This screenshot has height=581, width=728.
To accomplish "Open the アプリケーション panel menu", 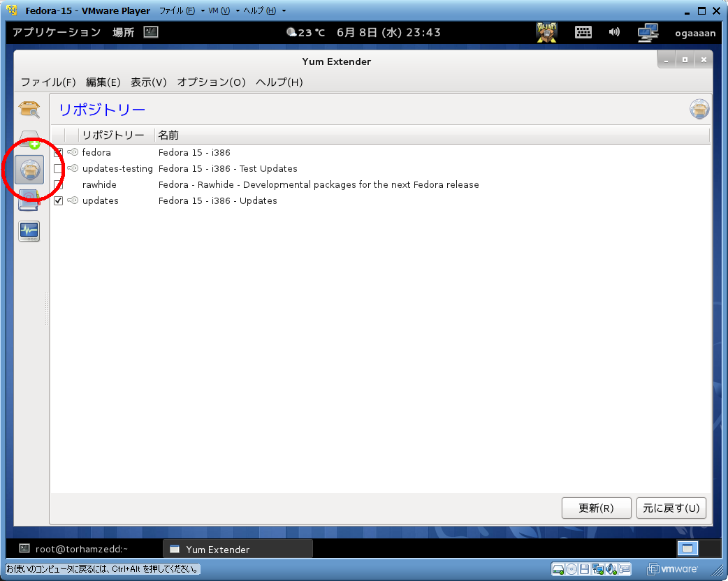I will pos(57,32).
